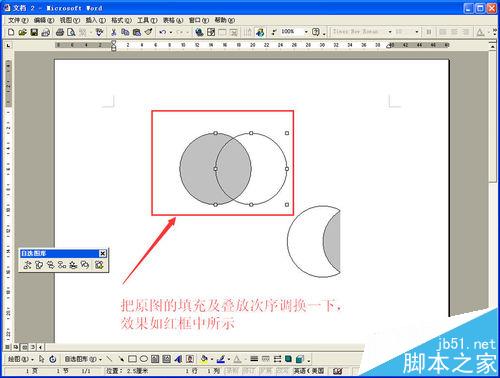
Task: Open More AutoShapes in the floating palette
Action: point(99,265)
